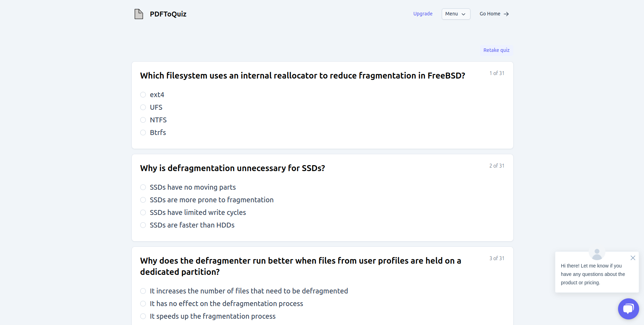Click the Go Home link
The image size is (644, 325).
(494, 14)
